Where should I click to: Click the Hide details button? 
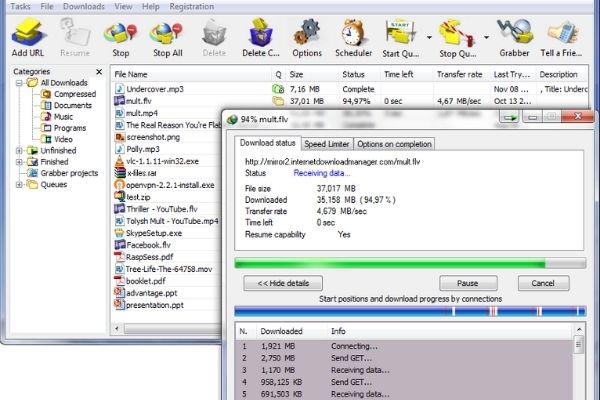(283, 283)
